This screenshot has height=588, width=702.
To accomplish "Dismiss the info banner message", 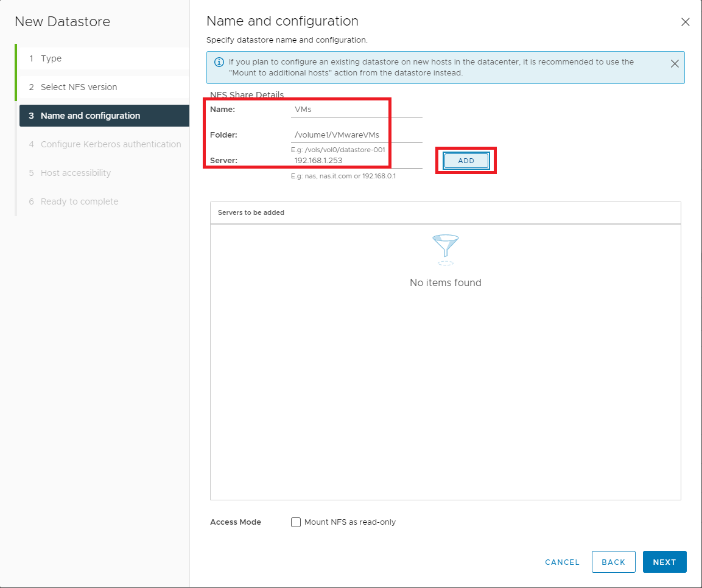I will tap(675, 64).
